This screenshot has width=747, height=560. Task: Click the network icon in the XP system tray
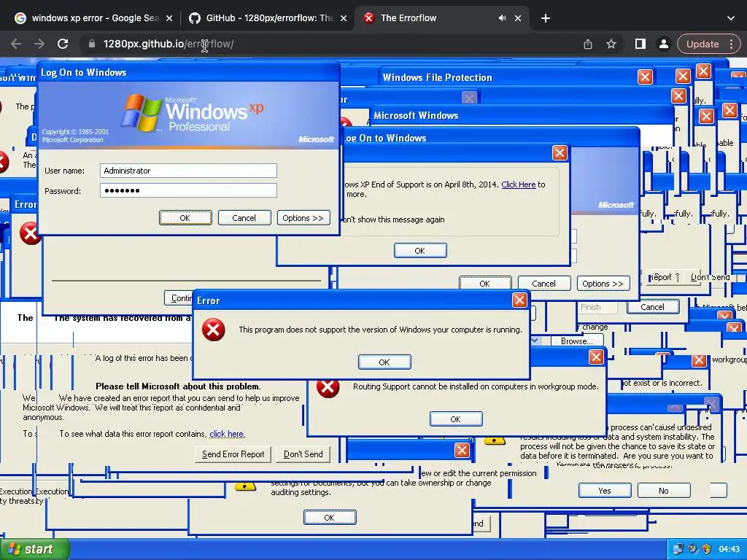coord(678,549)
